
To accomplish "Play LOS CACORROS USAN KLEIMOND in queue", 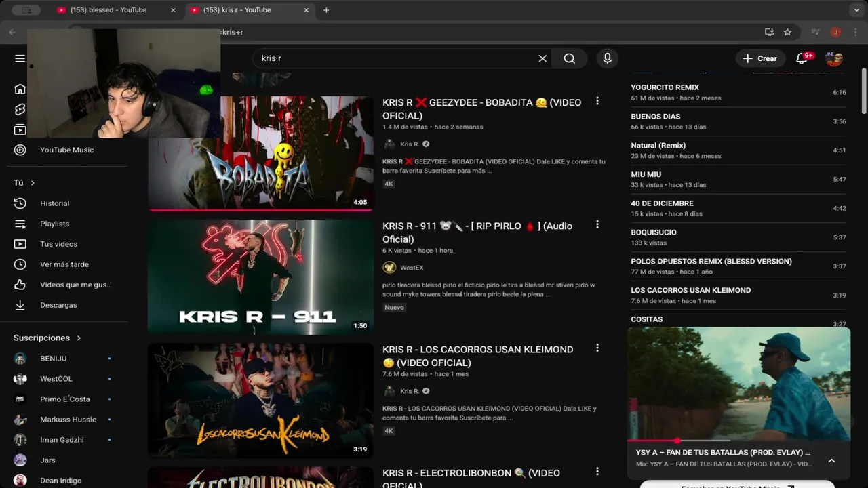I will click(738, 296).
